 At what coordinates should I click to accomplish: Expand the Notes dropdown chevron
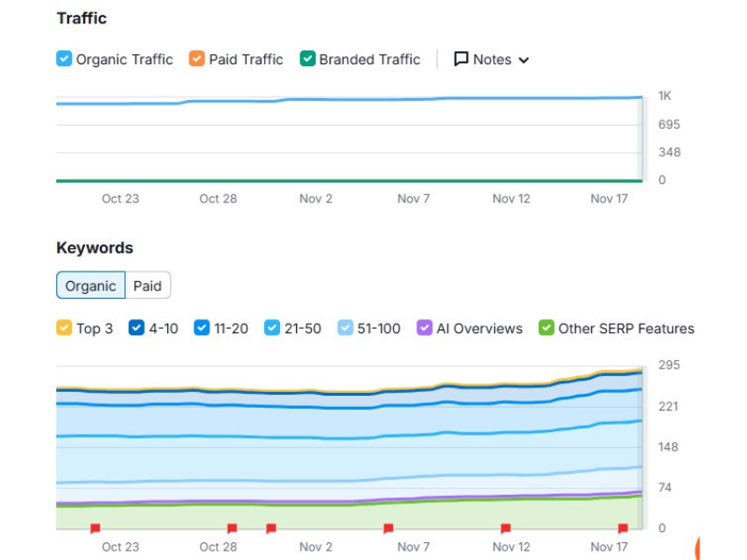point(524,60)
